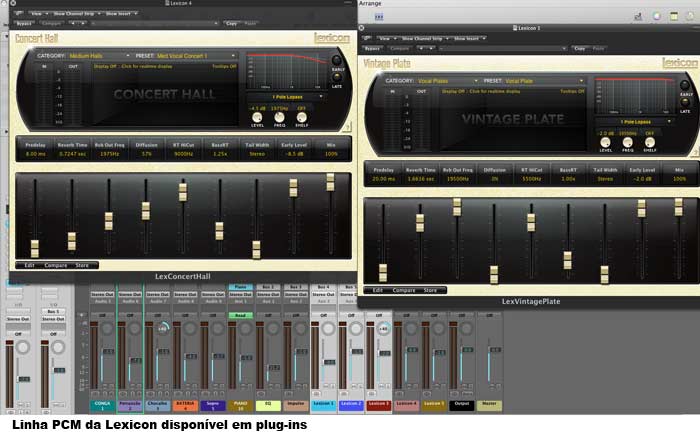Viewport: 700px width, 435px height.
Task: Adjust the SHELF knob in Concert Hall
Action: point(301,117)
